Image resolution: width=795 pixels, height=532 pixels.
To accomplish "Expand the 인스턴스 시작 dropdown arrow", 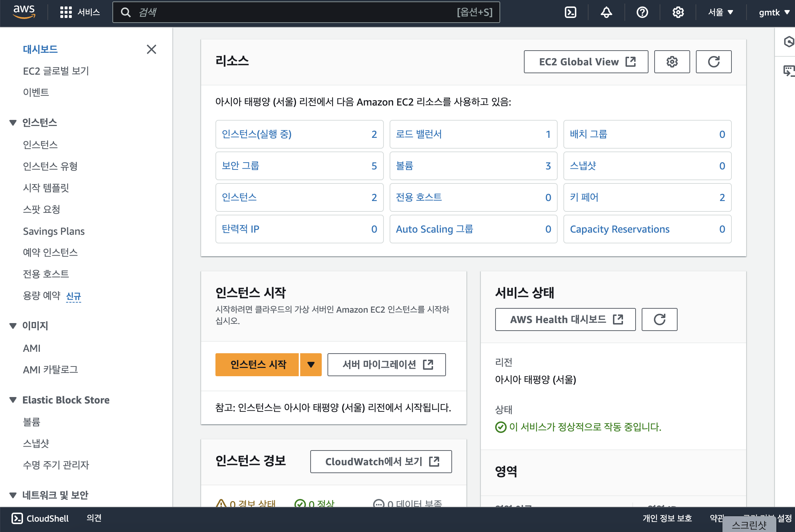I will coord(311,365).
